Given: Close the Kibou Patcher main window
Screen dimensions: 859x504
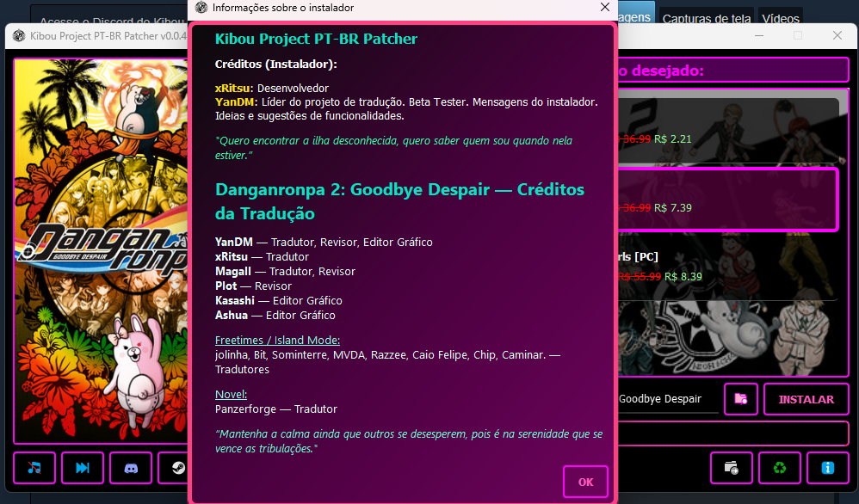Looking at the screenshot, I should click(837, 35).
